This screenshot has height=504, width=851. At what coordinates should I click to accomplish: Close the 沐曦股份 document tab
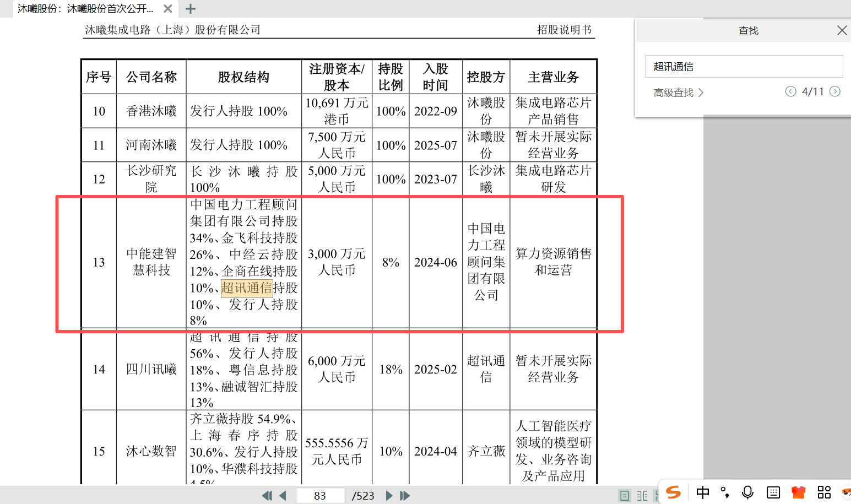point(168,9)
